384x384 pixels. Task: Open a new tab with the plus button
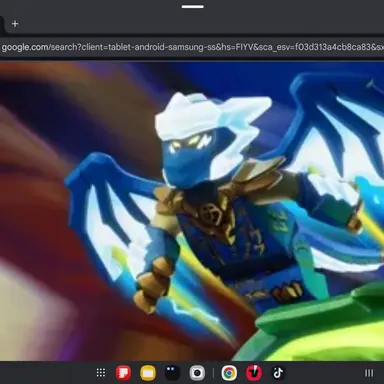(x=15, y=24)
